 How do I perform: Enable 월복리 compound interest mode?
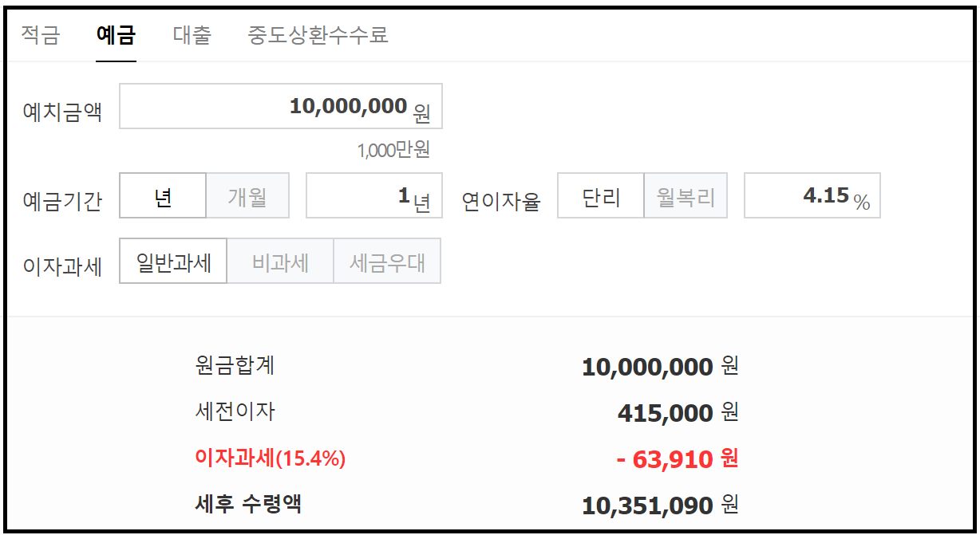pyautogui.click(x=685, y=195)
